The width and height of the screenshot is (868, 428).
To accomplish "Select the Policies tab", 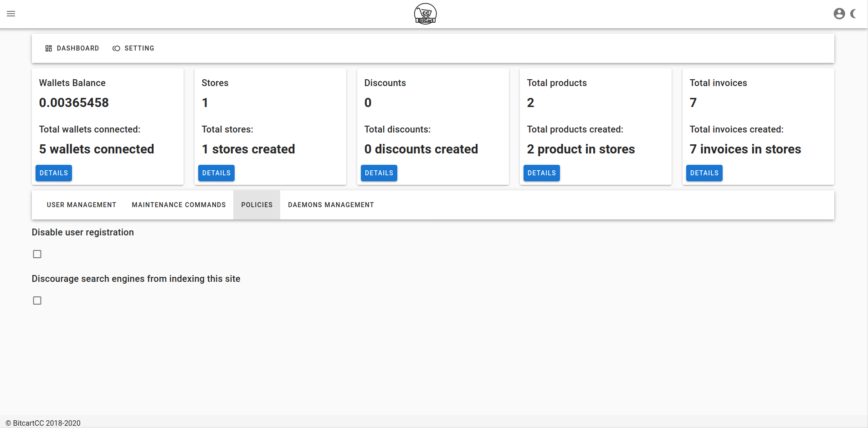I will coord(257,205).
